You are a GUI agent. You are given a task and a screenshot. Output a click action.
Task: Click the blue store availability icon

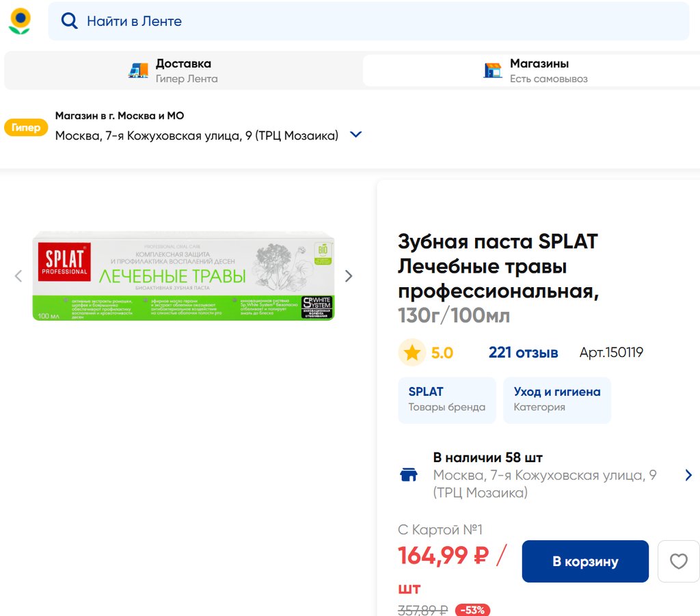(x=409, y=474)
